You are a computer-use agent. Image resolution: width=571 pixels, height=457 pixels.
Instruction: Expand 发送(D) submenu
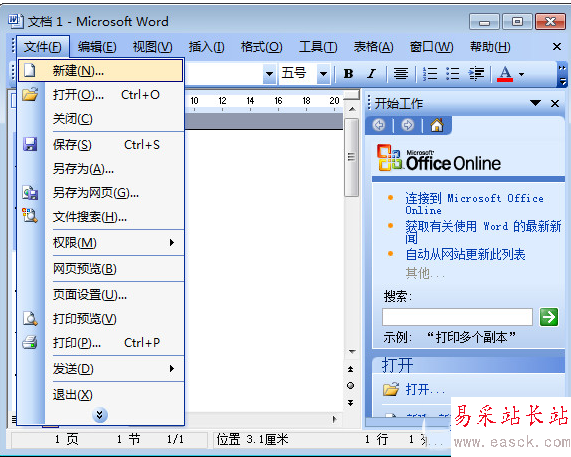pyautogui.click(x=100, y=369)
